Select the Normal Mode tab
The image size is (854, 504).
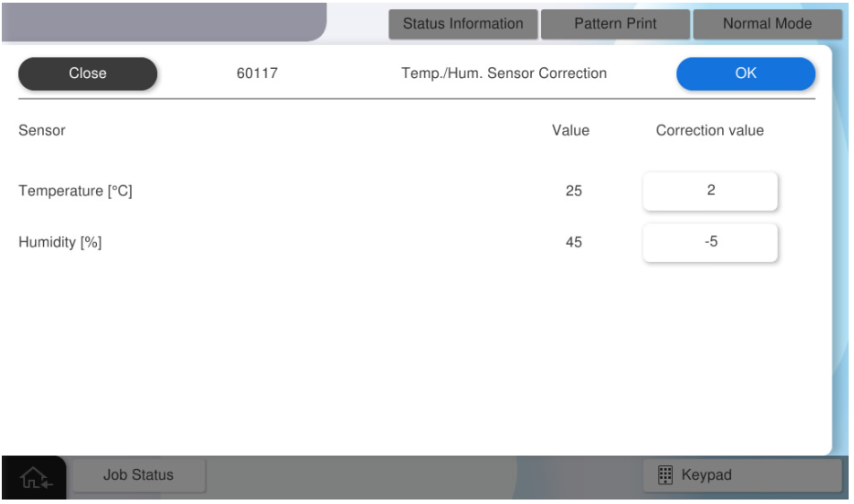click(767, 24)
